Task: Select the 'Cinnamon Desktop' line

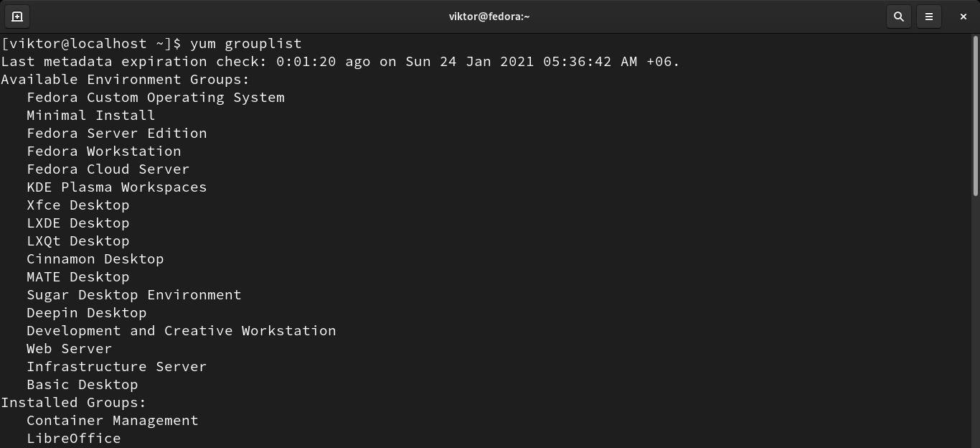Action: tap(95, 259)
